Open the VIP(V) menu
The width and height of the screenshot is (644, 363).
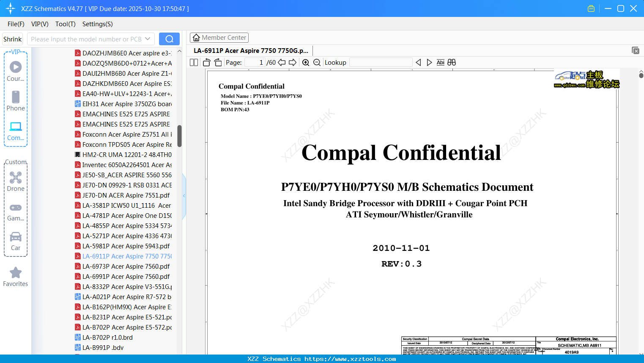[x=40, y=24]
